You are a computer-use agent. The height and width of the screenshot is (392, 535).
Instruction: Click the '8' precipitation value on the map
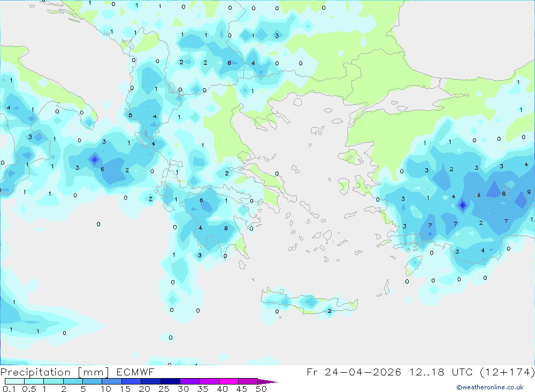503,194
